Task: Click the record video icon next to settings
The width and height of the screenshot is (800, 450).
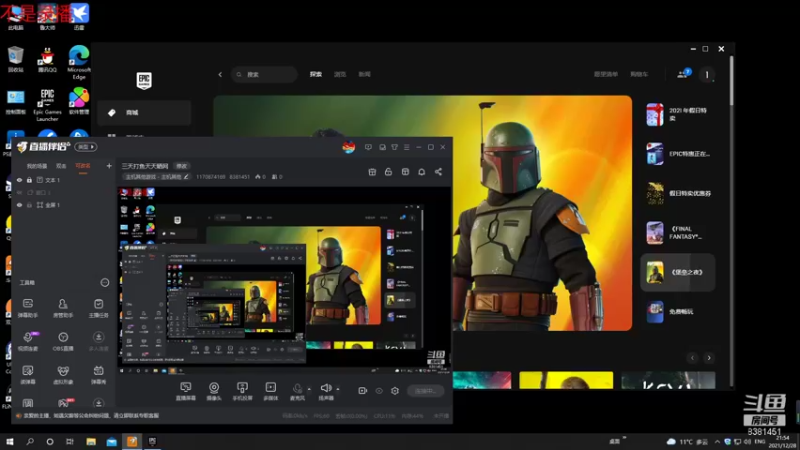Action: click(362, 391)
